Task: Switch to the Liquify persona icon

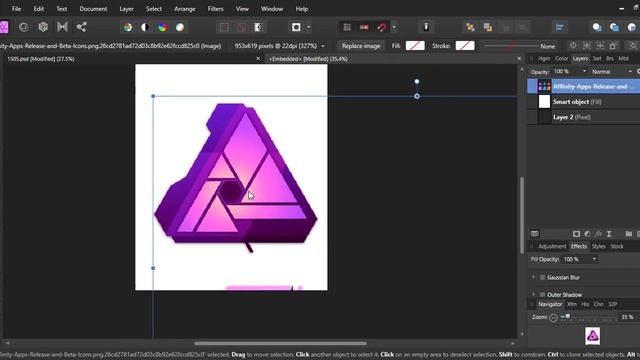Action: click(x=24, y=27)
